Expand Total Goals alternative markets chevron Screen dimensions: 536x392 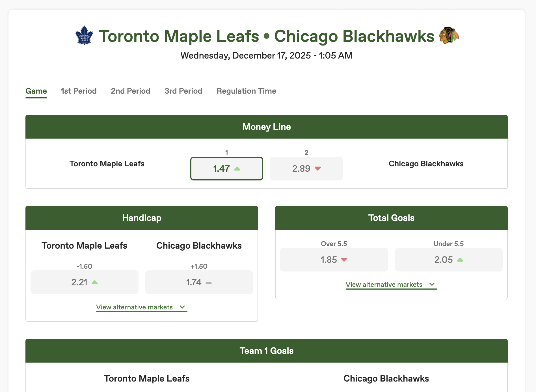point(432,285)
